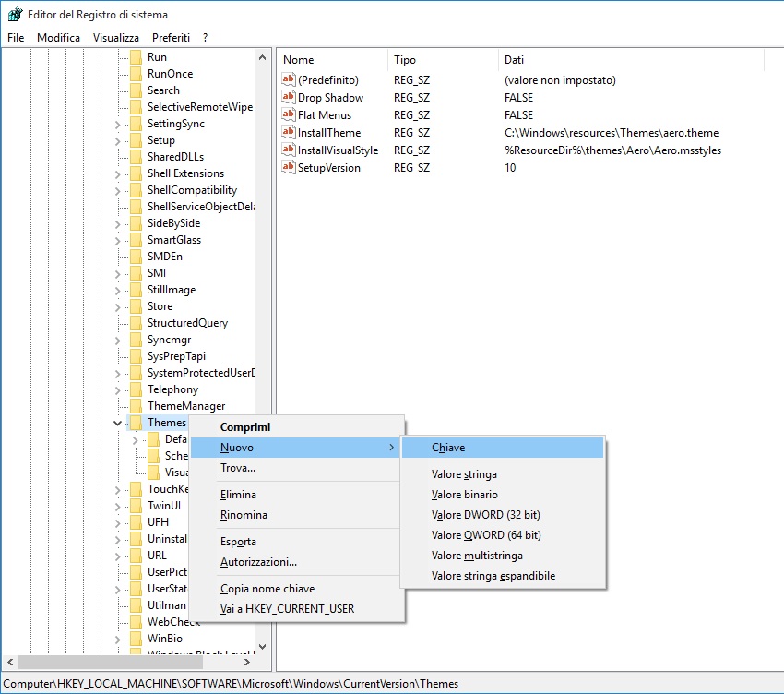Collapse the Themes key in the tree
The height and width of the screenshot is (694, 784).
click(x=117, y=423)
